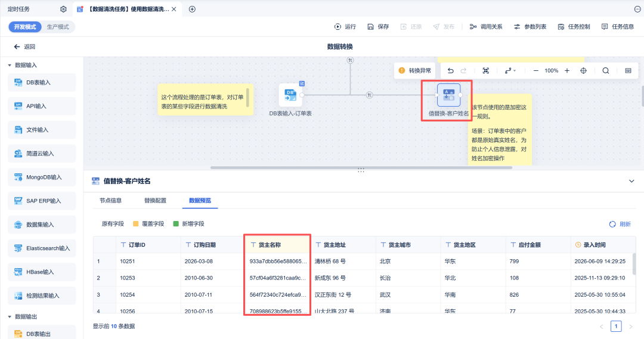644x339 pixels.
Task: Zoom out the canvas
Action: click(x=535, y=70)
